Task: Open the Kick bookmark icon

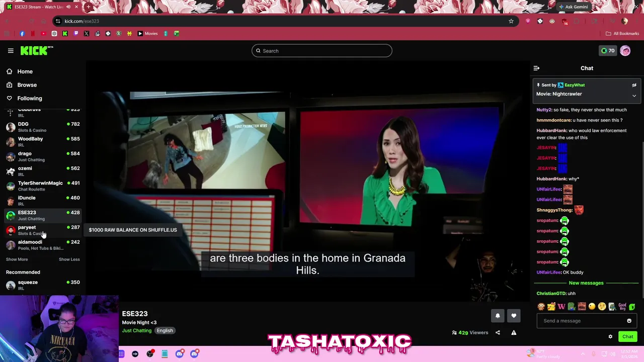Action: click(65, 34)
